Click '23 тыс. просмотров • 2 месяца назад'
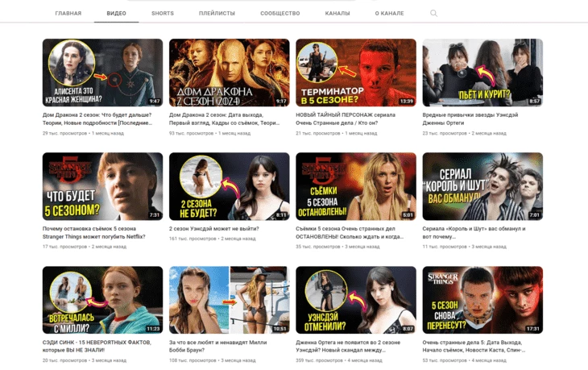 464,133
